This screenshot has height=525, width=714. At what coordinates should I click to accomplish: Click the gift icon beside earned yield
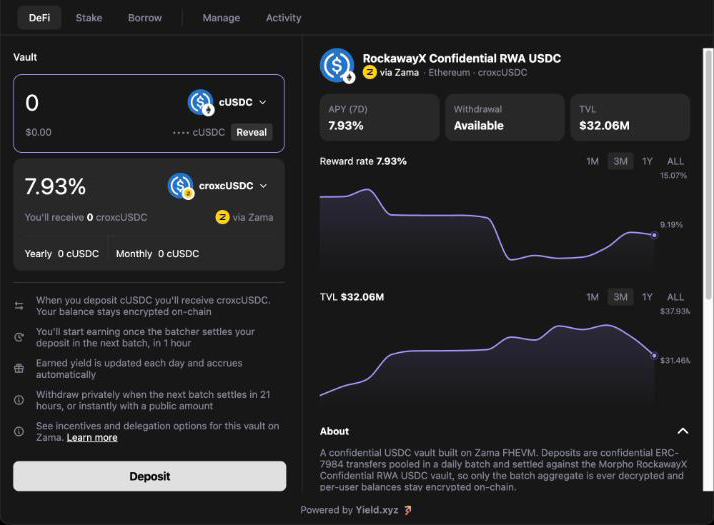[19, 369]
